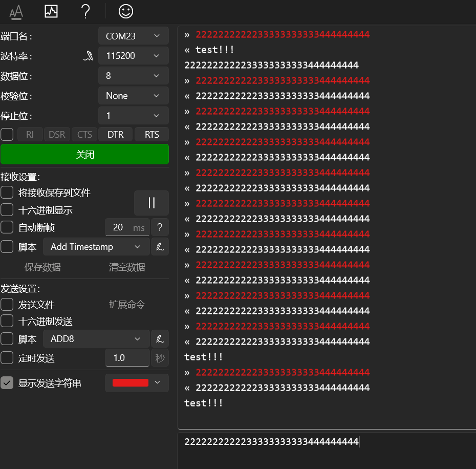Open the COM23 port name dropdown
The image size is (476, 469).
pyautogui.click(x=133, y=36)
